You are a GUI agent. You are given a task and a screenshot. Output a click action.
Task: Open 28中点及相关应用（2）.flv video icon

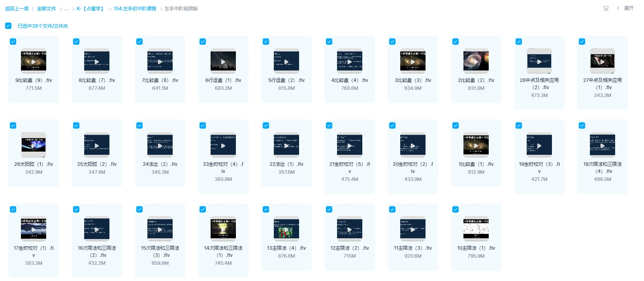click(x=539, y=61)
